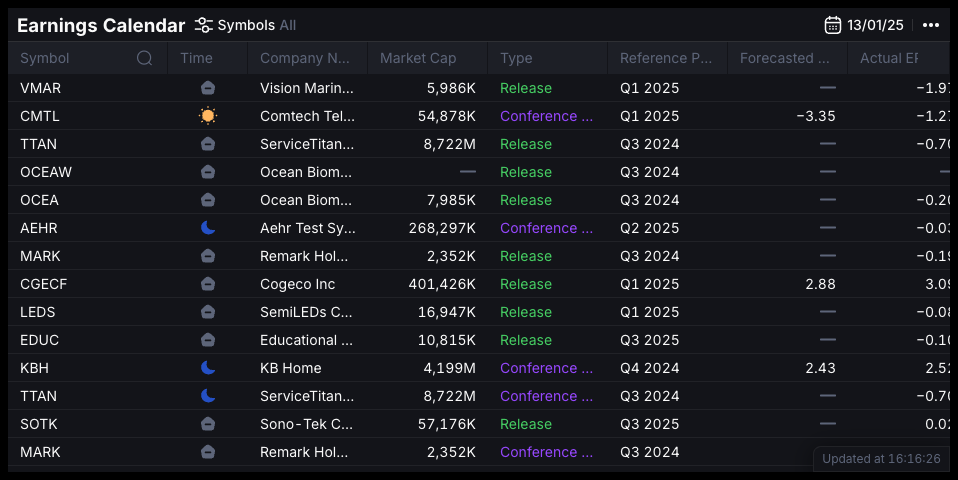This screenshot has width=958, height=480.
Task: Sort by the Symbol column header
Action: (x=45, y=58)
